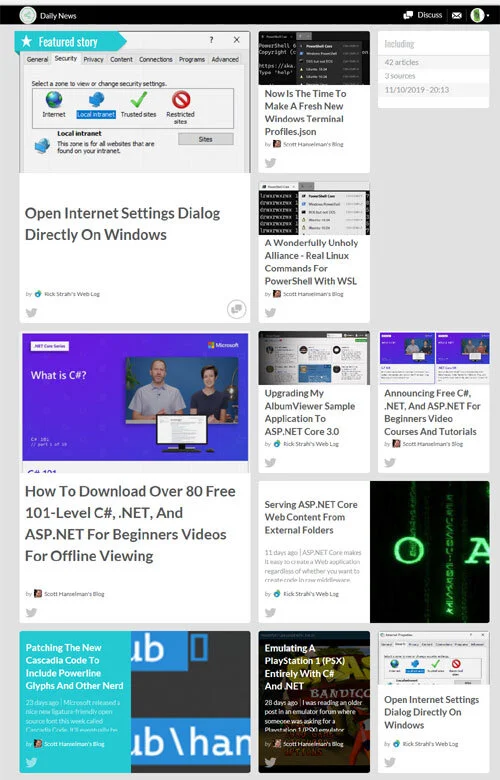
Task: Click the '42 articles' text in sidebar
Action: [x=401, y=62]
